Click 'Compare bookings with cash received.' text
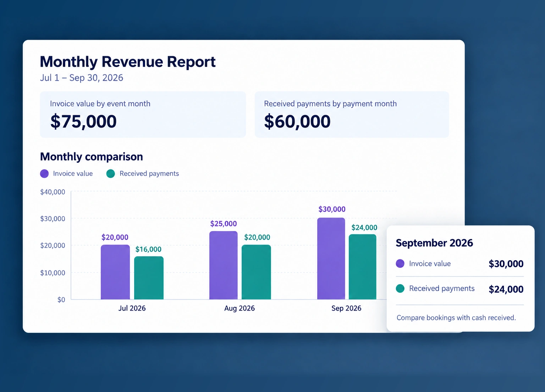This screenshot has width=545, height=392. pyautogui.click(x=456, y=318)
